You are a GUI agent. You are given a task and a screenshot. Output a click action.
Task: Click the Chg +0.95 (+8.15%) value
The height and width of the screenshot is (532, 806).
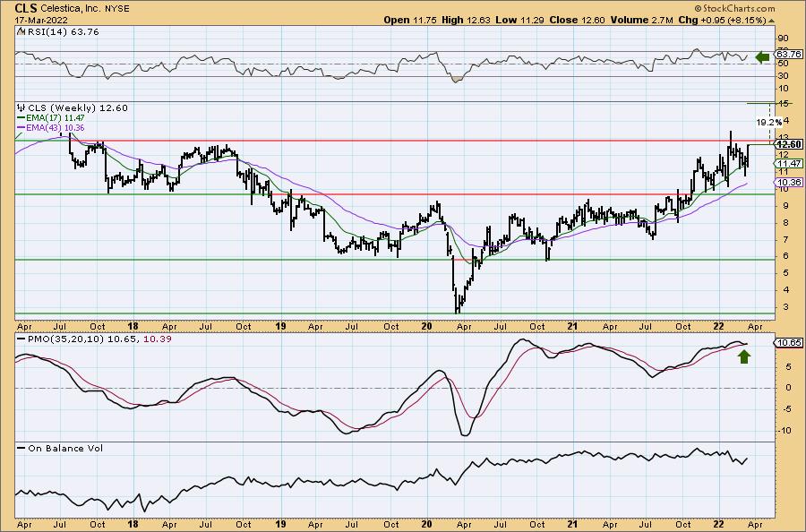722,20
